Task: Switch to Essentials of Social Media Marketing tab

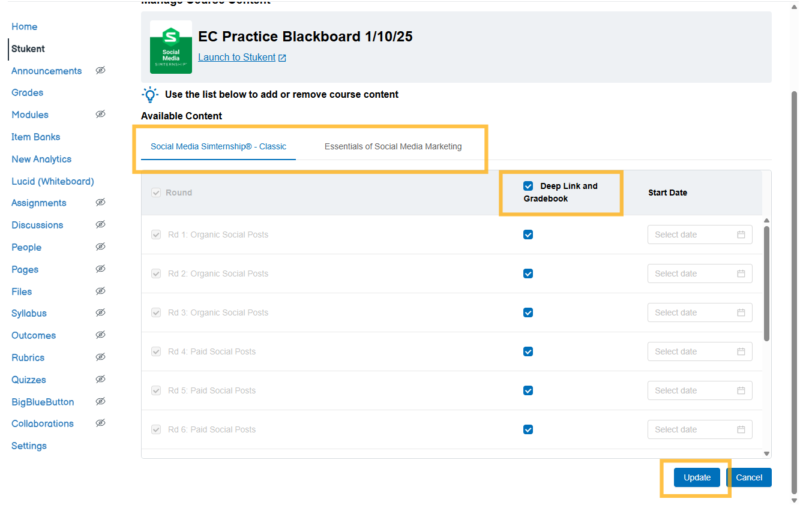Action: click(393, 146)
